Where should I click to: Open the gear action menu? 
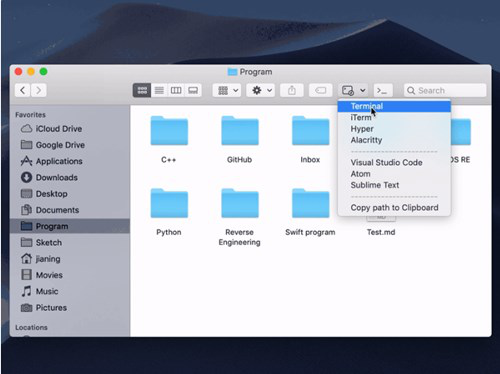(x=261, y=90)
